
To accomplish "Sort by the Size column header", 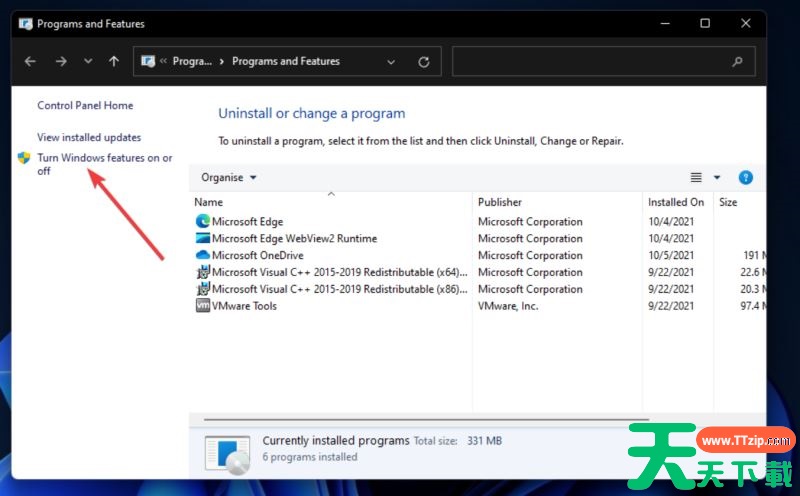I will tap(728, 202).
